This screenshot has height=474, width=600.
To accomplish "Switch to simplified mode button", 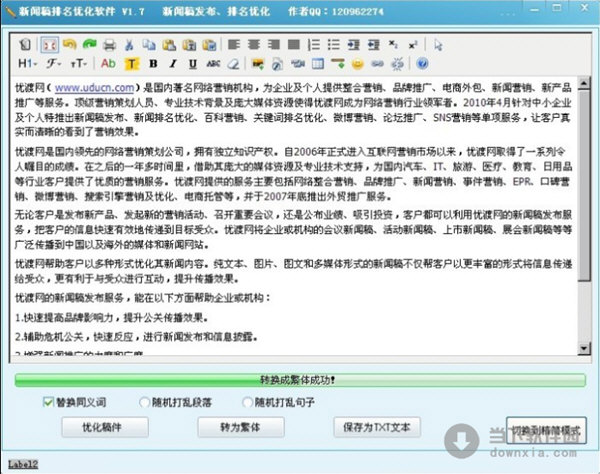I will click(546, 430).
